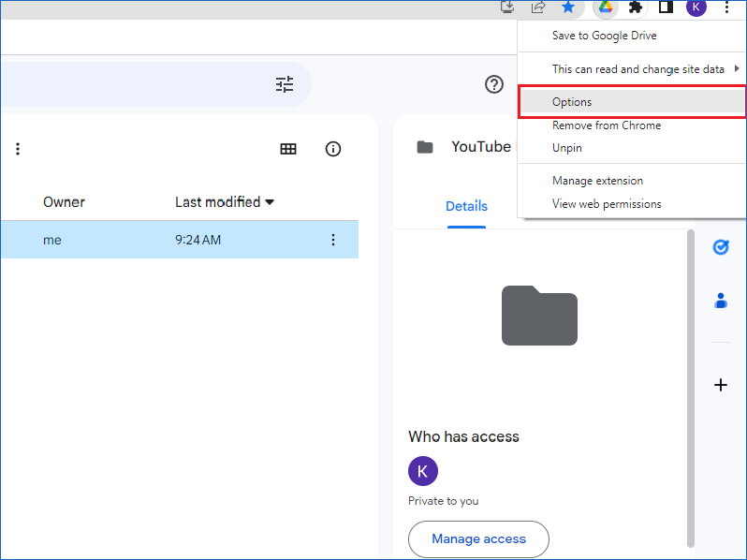Sort by the Last modified dropdown arrow
The width and height of the screenshot is (747, 560).
coord(270,202)
